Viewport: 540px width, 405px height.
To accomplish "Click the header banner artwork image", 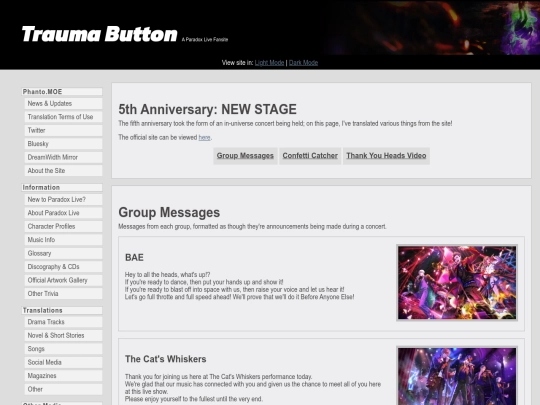I will [433, 28].
